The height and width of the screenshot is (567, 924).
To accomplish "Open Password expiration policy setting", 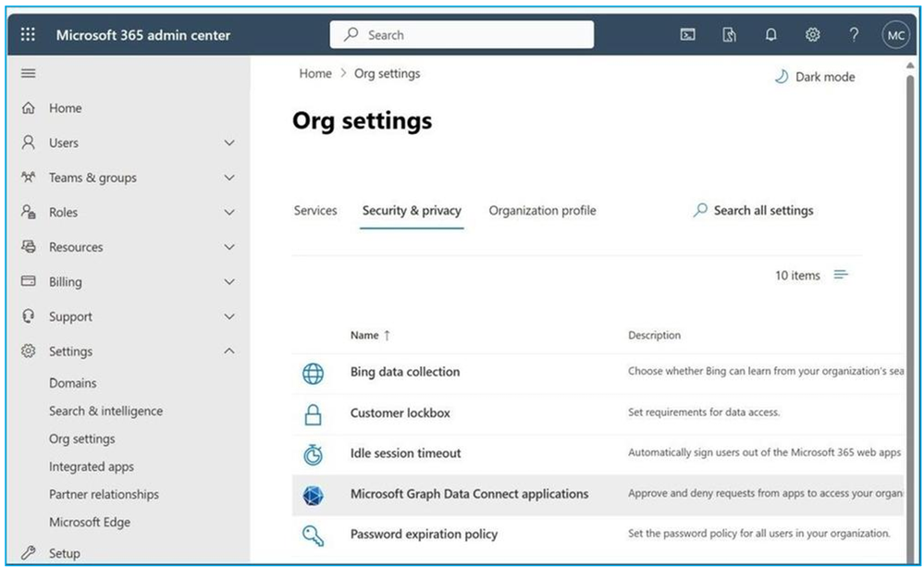I will (424, 534).
